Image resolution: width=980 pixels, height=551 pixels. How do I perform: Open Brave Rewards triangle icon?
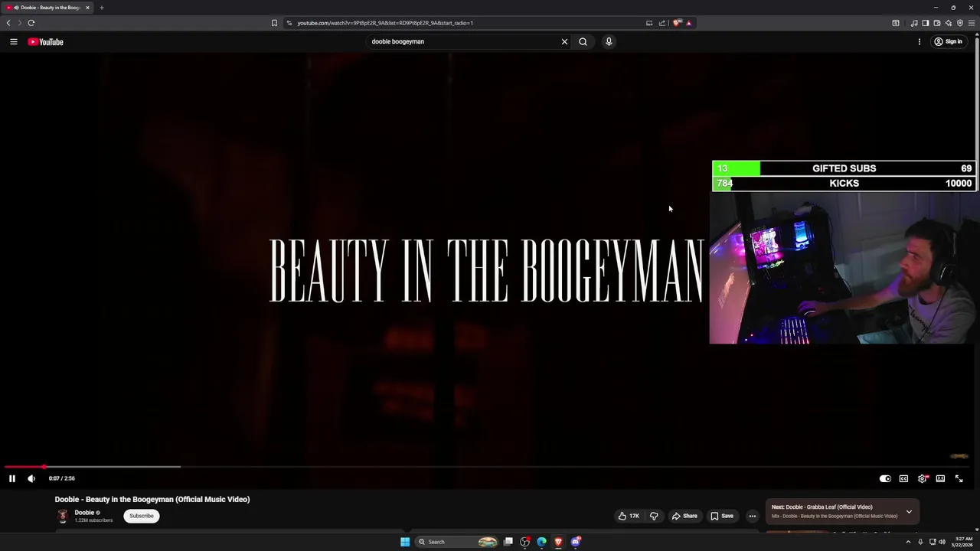(x=688, y=23)
